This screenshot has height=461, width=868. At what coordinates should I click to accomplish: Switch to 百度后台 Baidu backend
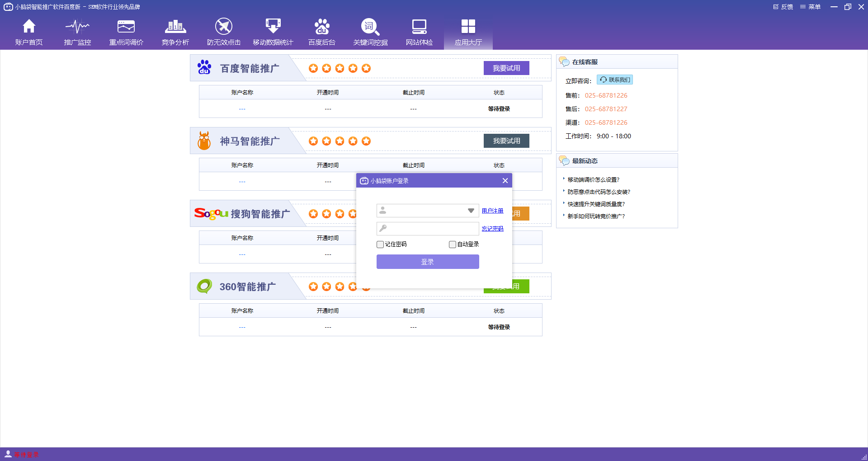[x=321, y=32]
